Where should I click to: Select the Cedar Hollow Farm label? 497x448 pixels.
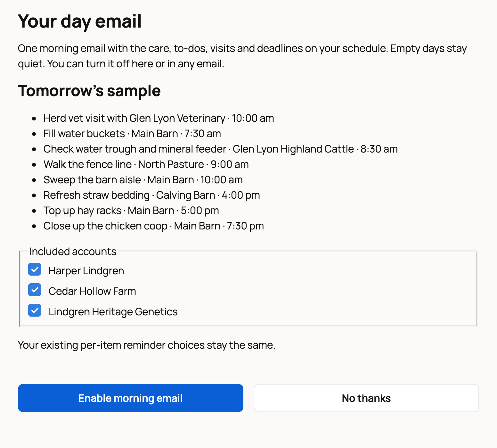92,291
